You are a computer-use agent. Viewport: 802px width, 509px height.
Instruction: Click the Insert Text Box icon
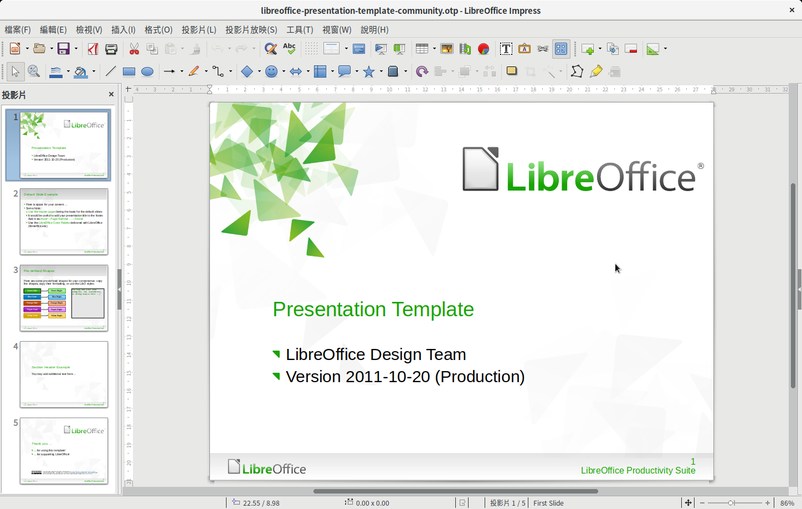point(506,48)
